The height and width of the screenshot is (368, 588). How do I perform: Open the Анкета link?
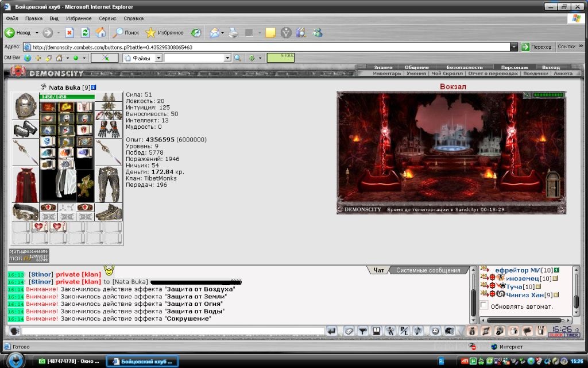tap(563, 74)
